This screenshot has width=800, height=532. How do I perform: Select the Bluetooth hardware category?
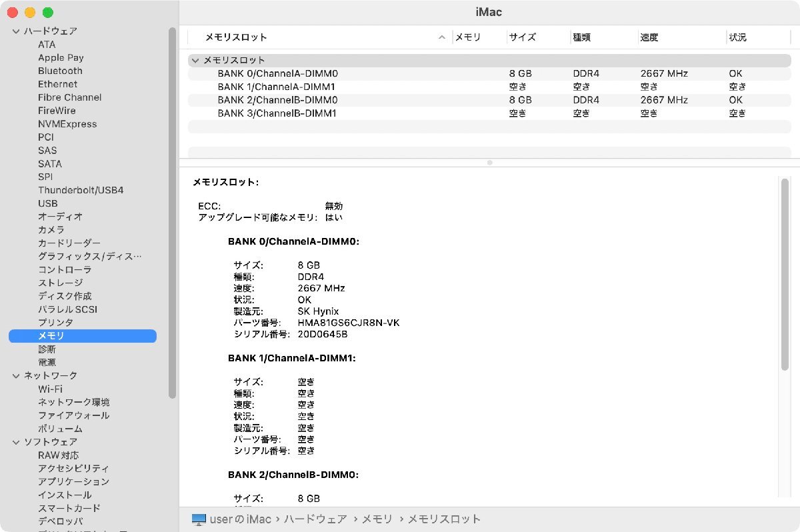click(60, 71)
